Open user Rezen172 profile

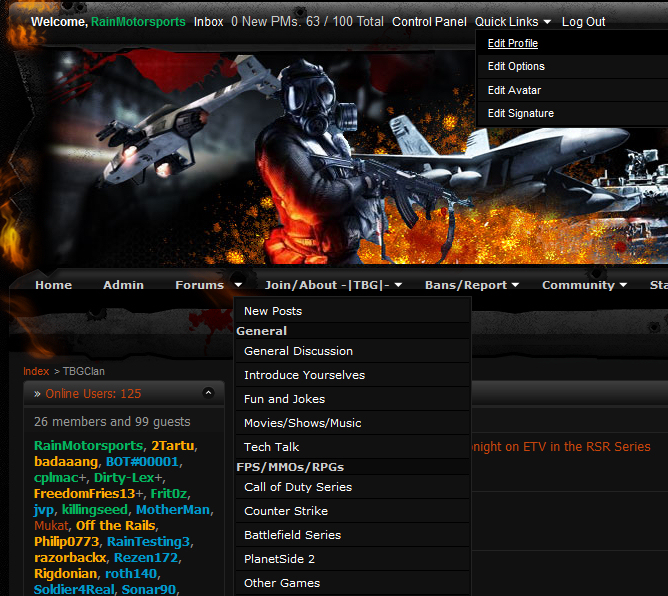click(146, 557)
